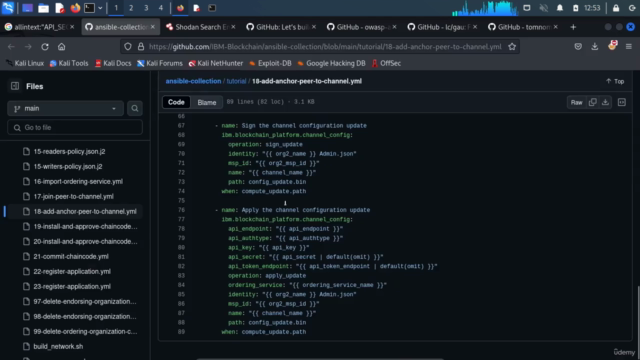Switch to Blame view

pos(207,102)
